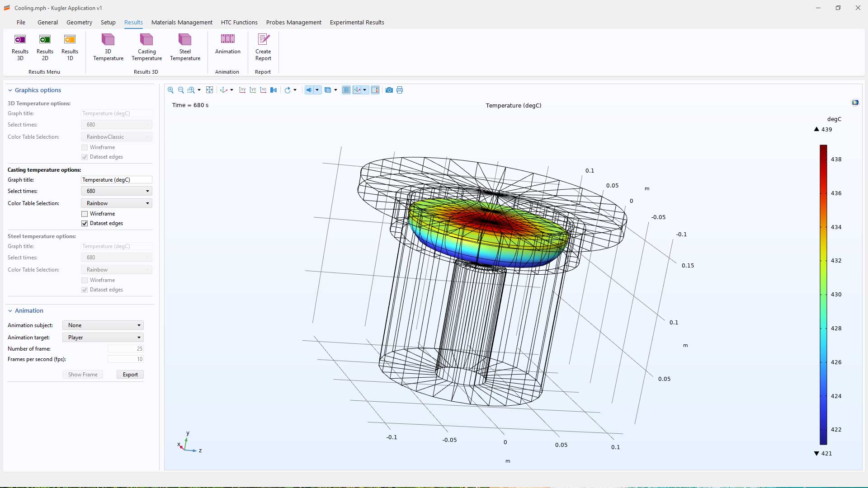The image size is (868, 488).
Task: Open the Results 2D view
Action: [x=45, y=47]
